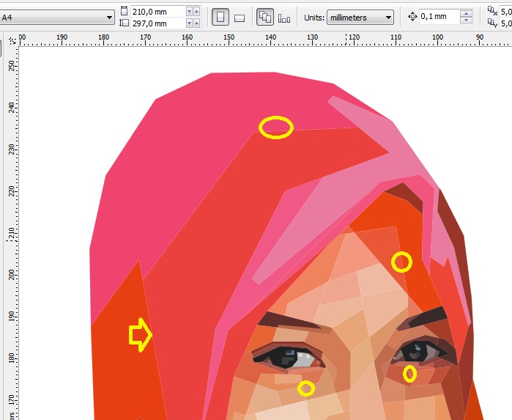This screenshot has width=512, height=420.
Task: Click the left eye in the portrait
Action: [289, 355]
